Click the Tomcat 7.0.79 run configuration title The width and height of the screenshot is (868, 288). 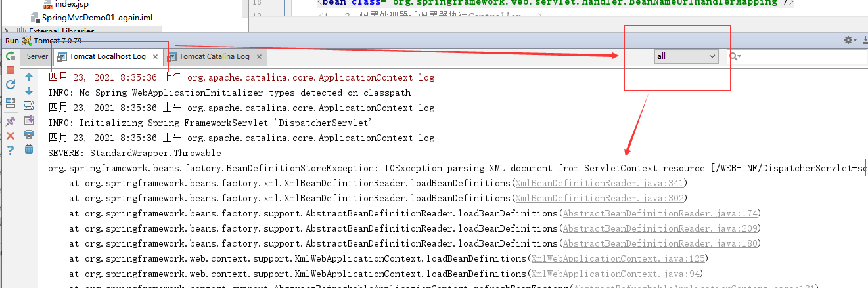click(58, 41)
